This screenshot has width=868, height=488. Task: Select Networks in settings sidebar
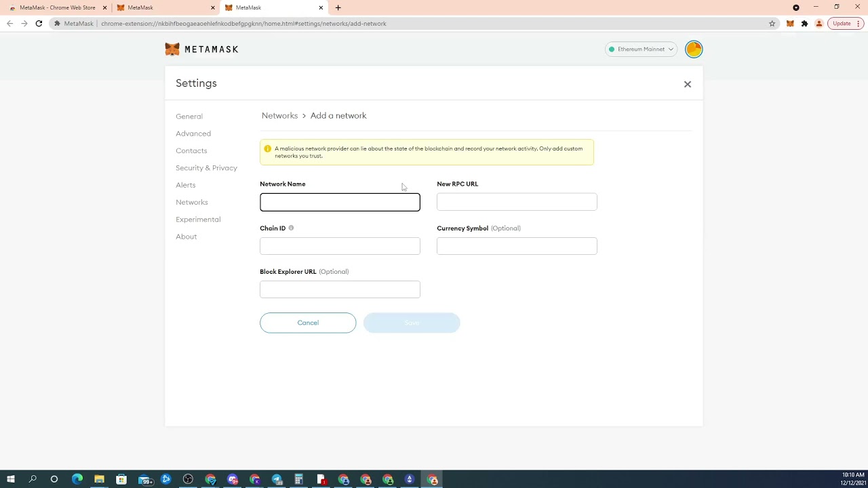[192, 202]
